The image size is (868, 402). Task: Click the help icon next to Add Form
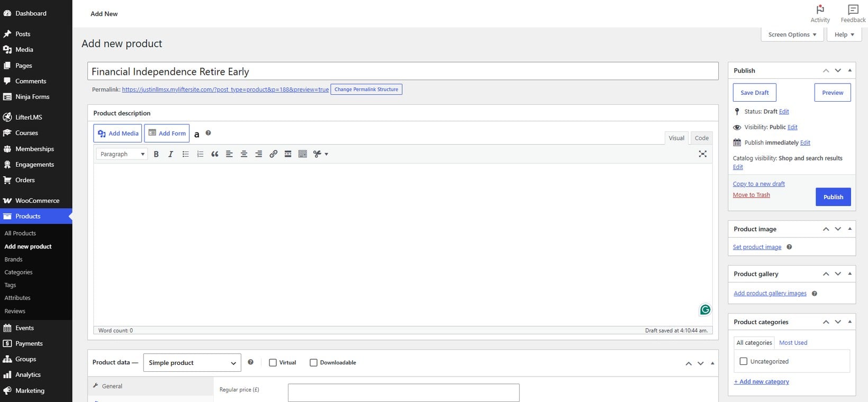click(x=208, y=133)
